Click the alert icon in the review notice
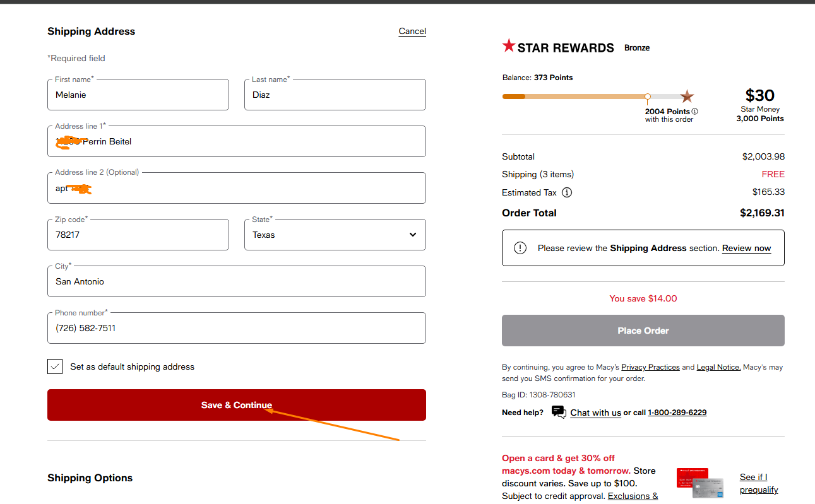 pos(520,248)
